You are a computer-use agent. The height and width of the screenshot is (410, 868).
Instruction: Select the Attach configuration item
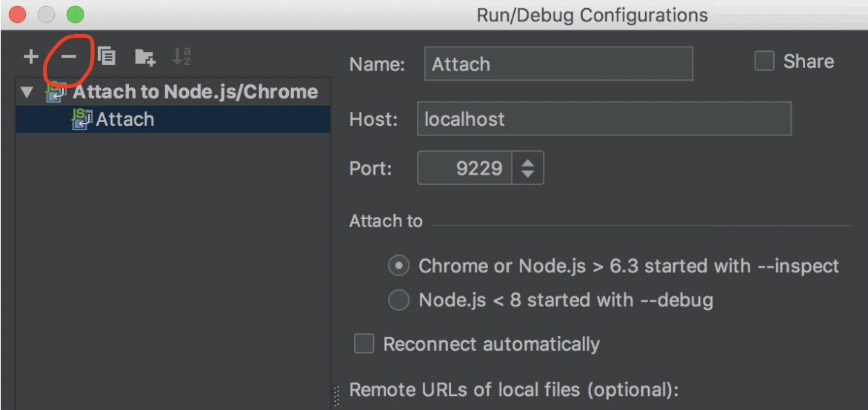pos(173,119)
